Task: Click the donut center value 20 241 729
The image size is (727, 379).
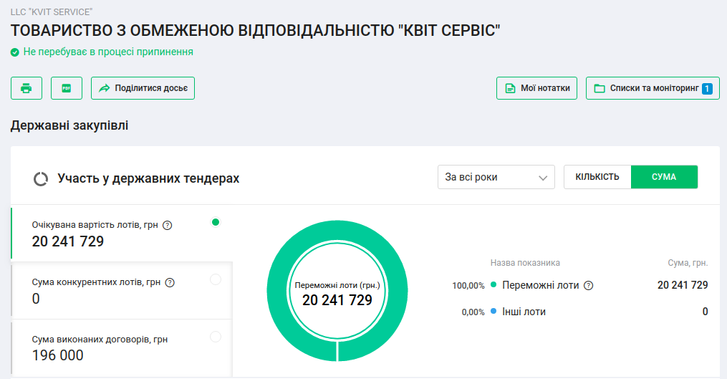Action: click(337, 300)
